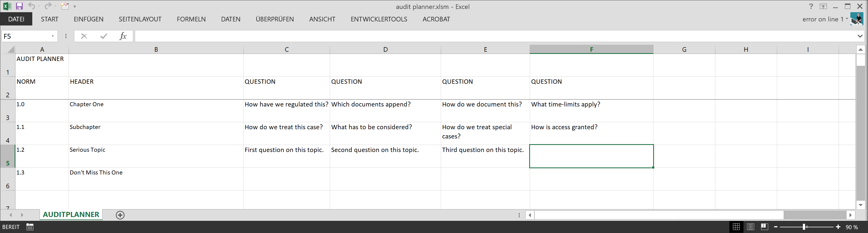
Task: Click the 90 % zoom level button
Action: tap(851, 227)
